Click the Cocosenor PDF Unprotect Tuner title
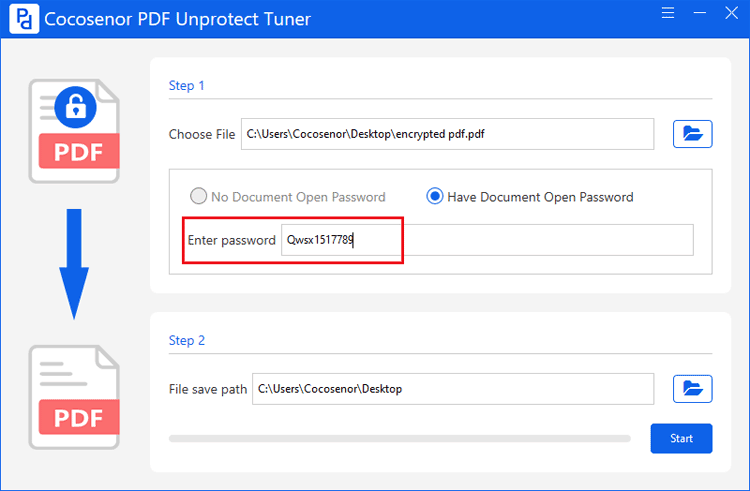The width and height of the screenshot is (750, 491). [x=177, y=19]
